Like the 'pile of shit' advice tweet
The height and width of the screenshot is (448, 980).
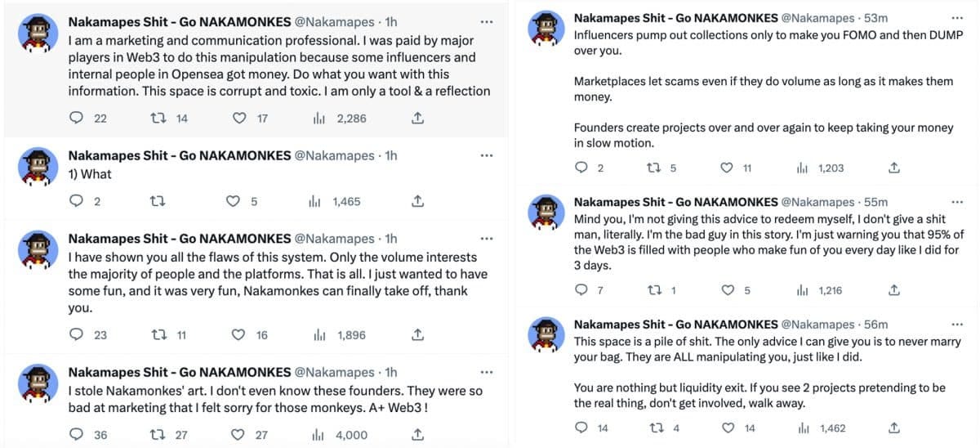(x=726, y=428)
